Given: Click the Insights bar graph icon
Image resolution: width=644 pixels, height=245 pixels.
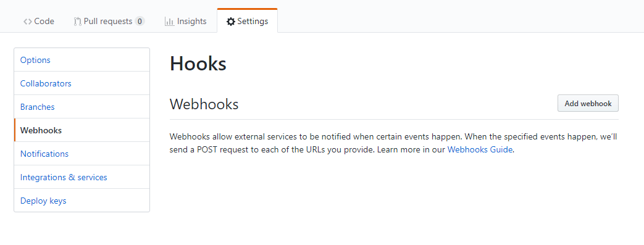Looking at the screenshot, I should coord(169,22).
